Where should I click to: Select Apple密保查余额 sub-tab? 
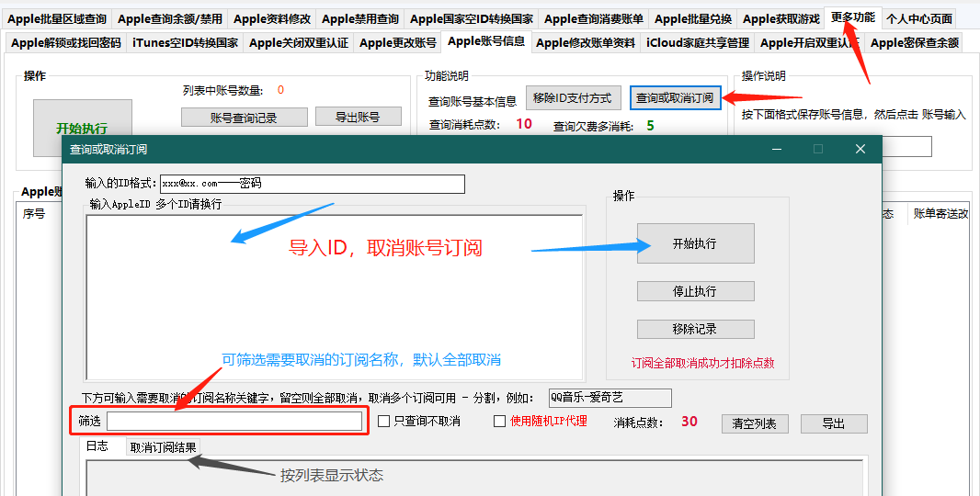pos(915,43)
